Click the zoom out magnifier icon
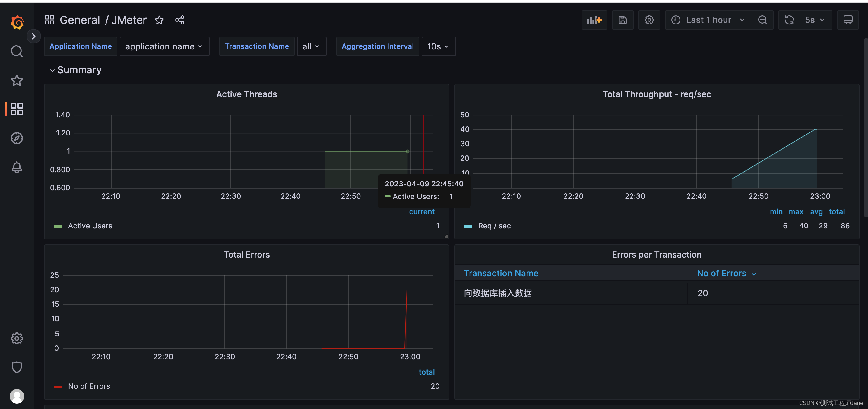 point(763,20)
